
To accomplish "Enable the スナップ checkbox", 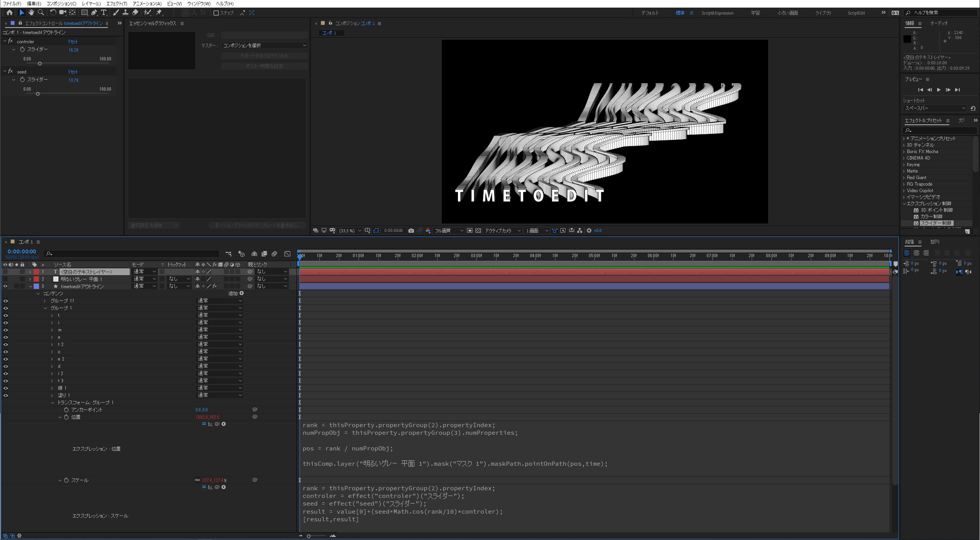I will 216,13.
